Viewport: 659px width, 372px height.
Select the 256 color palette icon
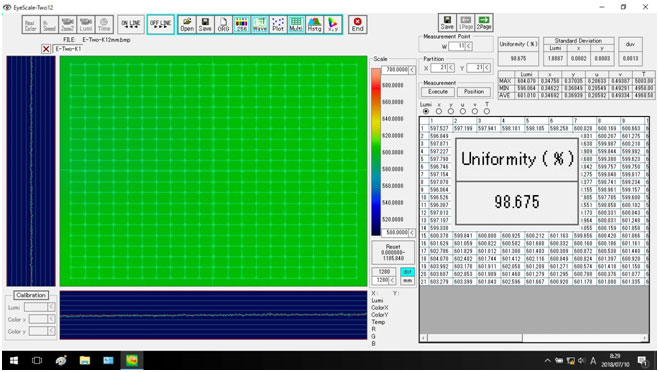[242, 24]
